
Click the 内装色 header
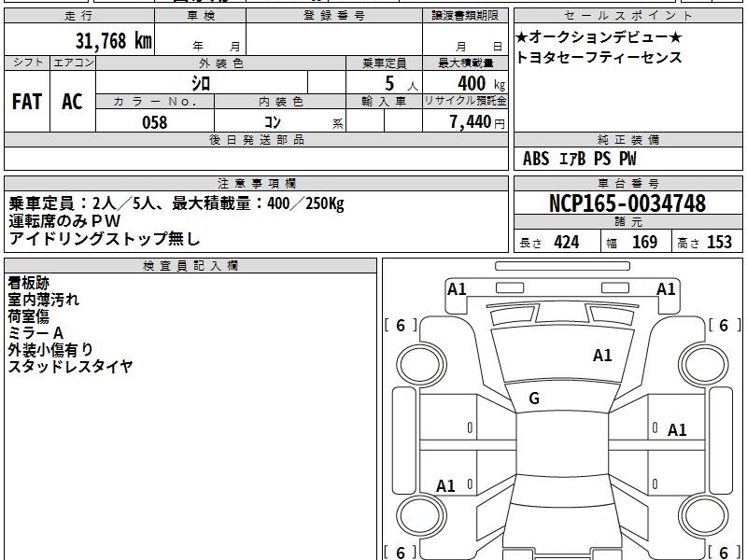280,102
